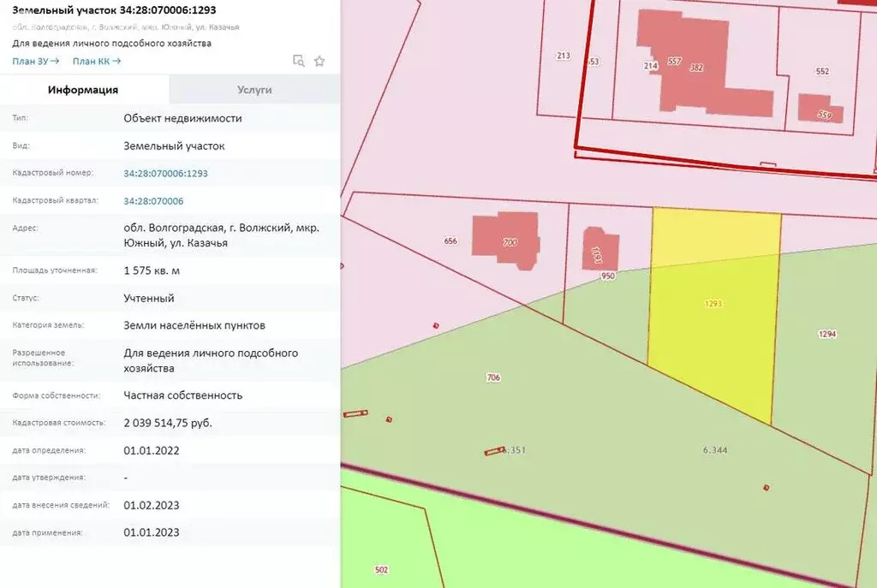The image size is (877, 588).
Task: Select the yellow highlighted parcel 1293
Action: (x=713, y=325)
